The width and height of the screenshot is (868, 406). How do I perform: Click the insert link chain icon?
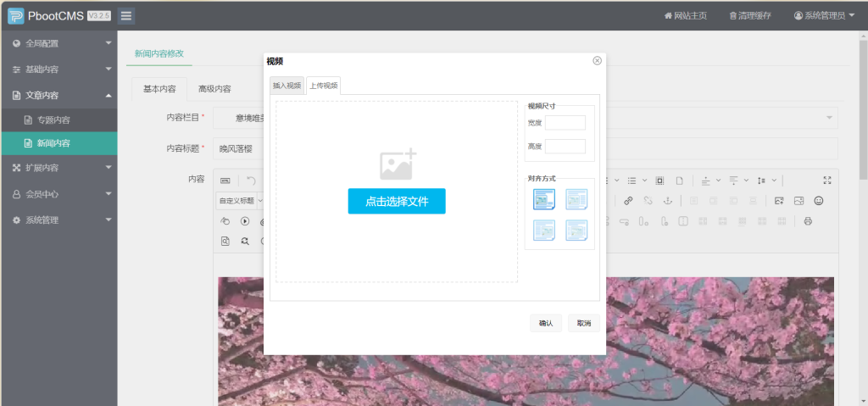628,201
